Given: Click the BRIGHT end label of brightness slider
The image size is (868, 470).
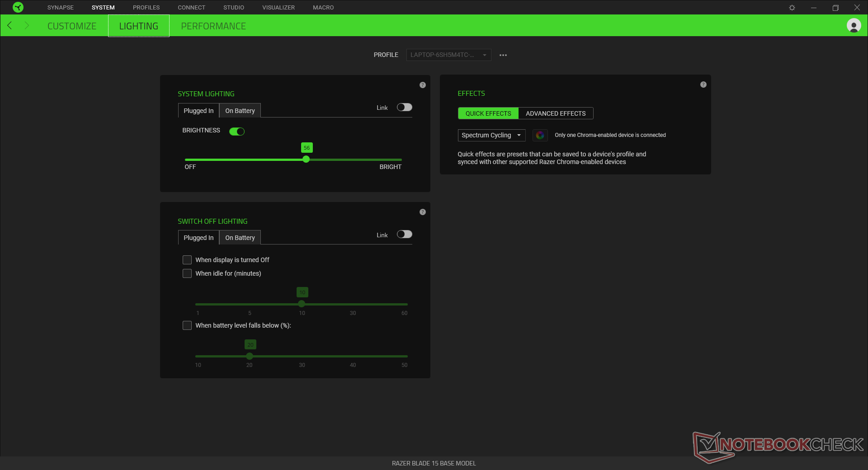Looking at the screenshot, I should pyautogui.click(x=390, y=167).
